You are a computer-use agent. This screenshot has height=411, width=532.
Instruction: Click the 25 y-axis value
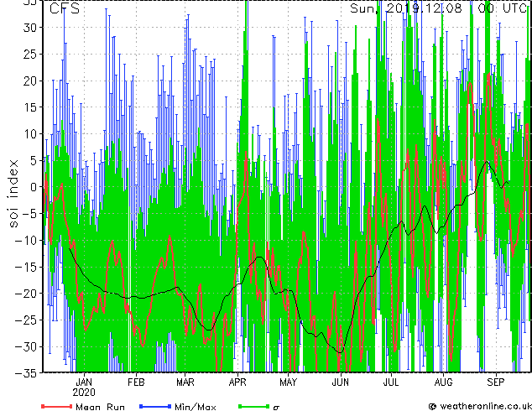pos(30,55)
